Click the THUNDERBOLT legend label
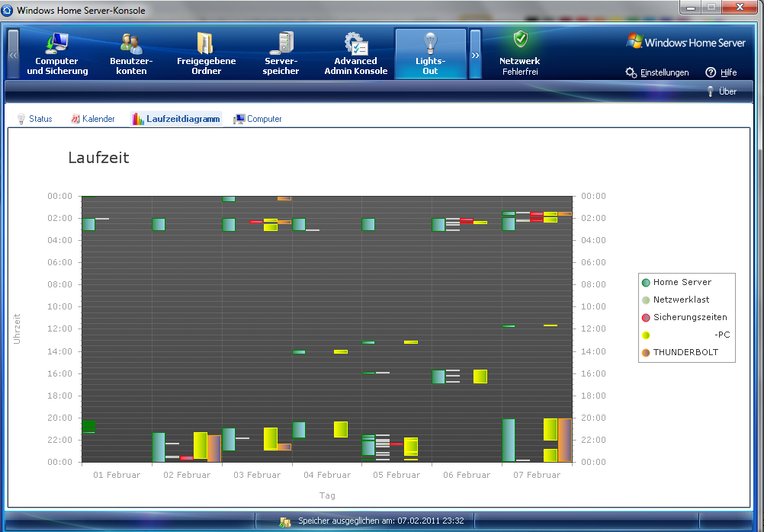Viewport: 764px width, 532px height. point(685,352)
